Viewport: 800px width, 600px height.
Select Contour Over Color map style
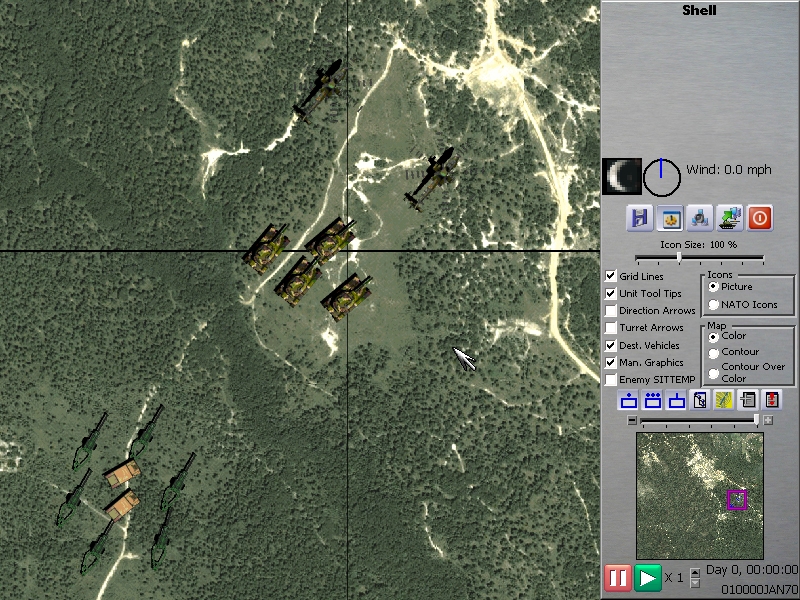(x=712, y=370)
